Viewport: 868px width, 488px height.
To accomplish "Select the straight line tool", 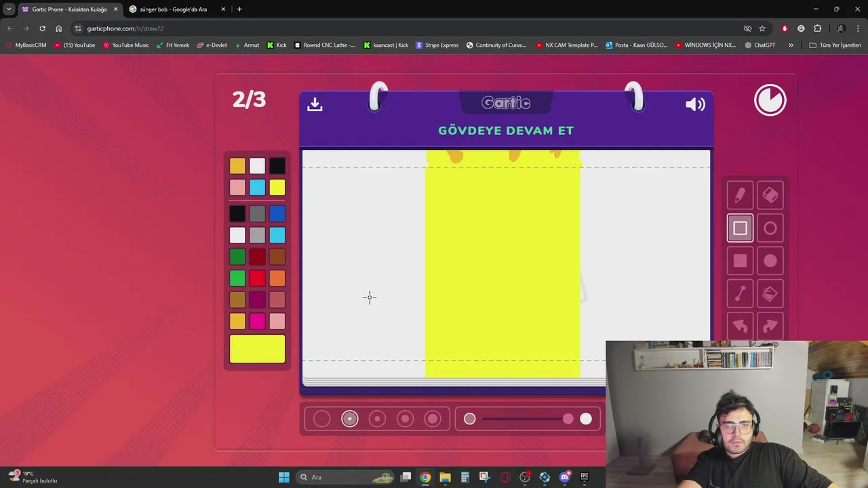I will 740,293.
